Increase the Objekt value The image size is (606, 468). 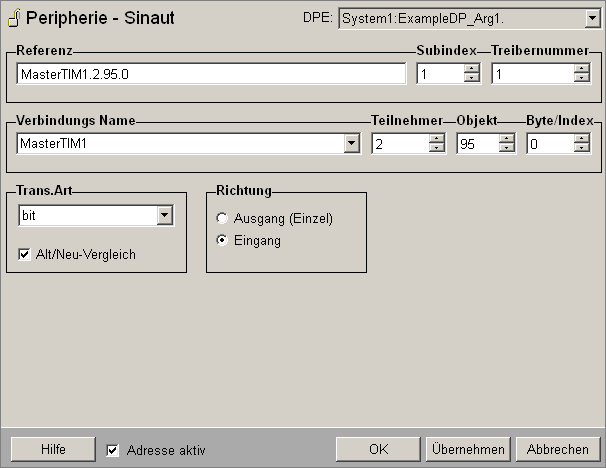507,139
